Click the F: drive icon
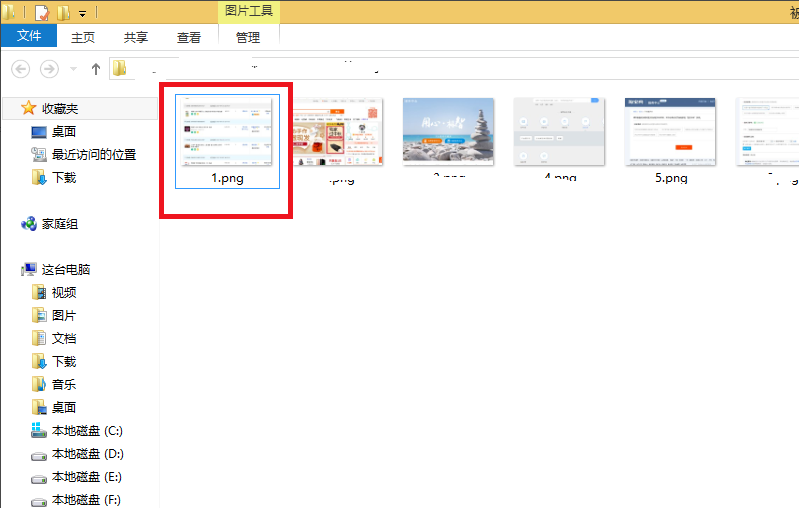The width and height of the screenshot is (799, 508). (39, 501)
